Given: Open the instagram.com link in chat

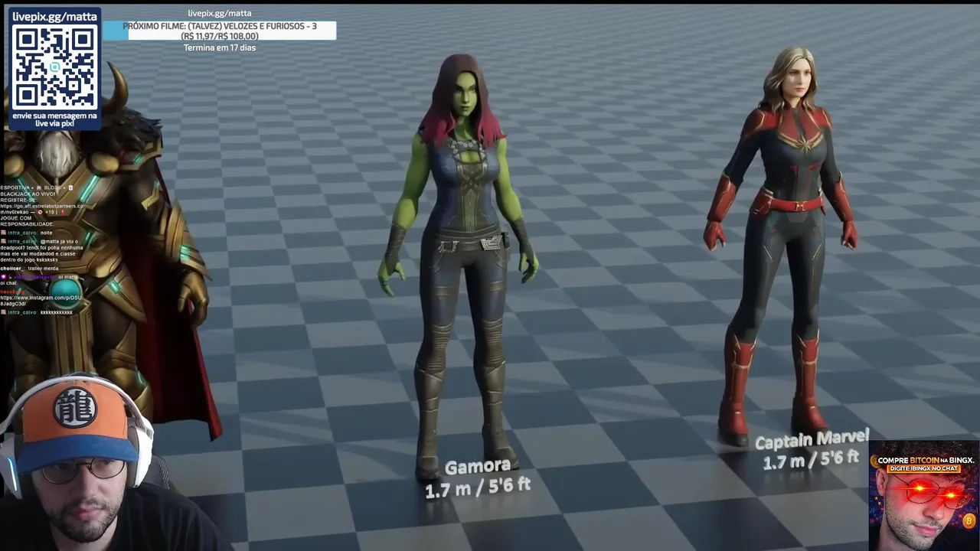Looking at the screenshot, I should pos(41,301).
